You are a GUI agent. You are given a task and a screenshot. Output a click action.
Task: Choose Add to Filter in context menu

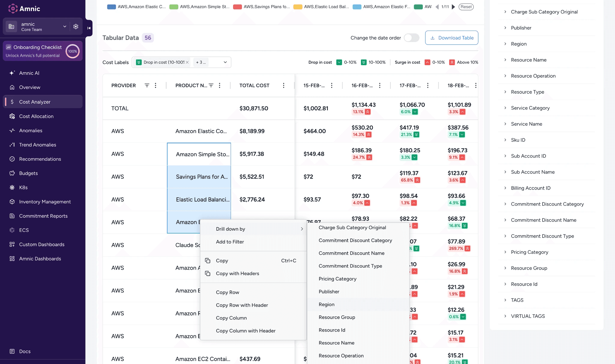click(230, 242)
